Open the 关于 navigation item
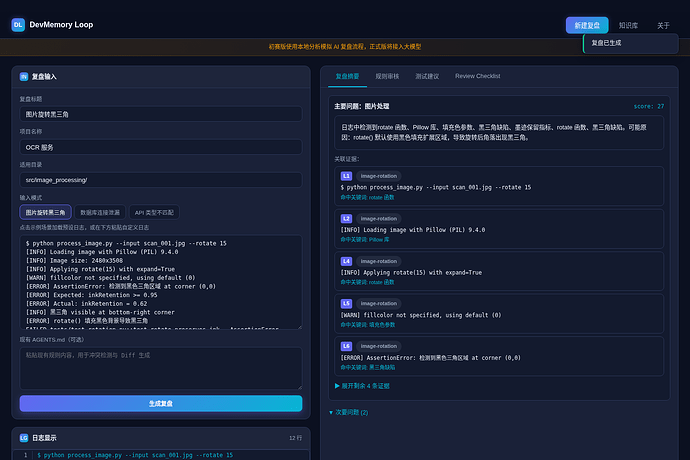The height and width of the screenshot is (460, 690). [663, 26]
